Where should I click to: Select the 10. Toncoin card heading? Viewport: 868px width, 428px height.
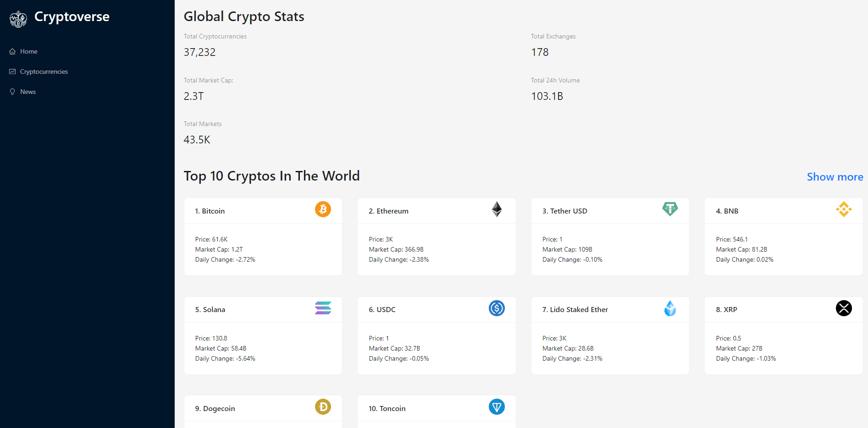click(387, 409)
